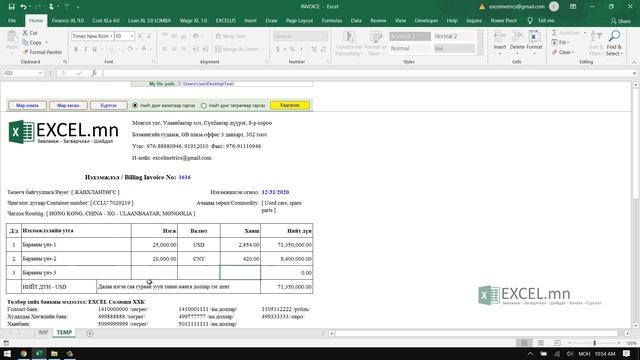Image resolution: width=640 pixels, height=360 pixels.
Task: Click the yellow Хадгалах button
Action: click(290, 105)
